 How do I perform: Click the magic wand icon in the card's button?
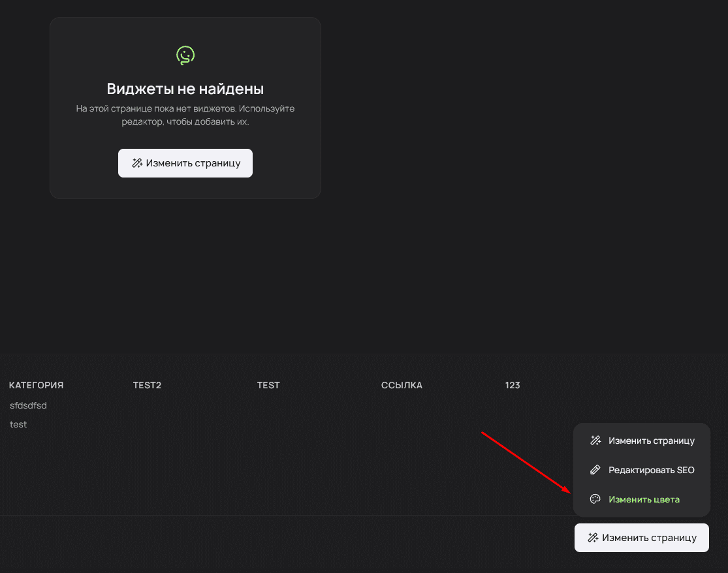pyautogui.click(x=137, y=163)
